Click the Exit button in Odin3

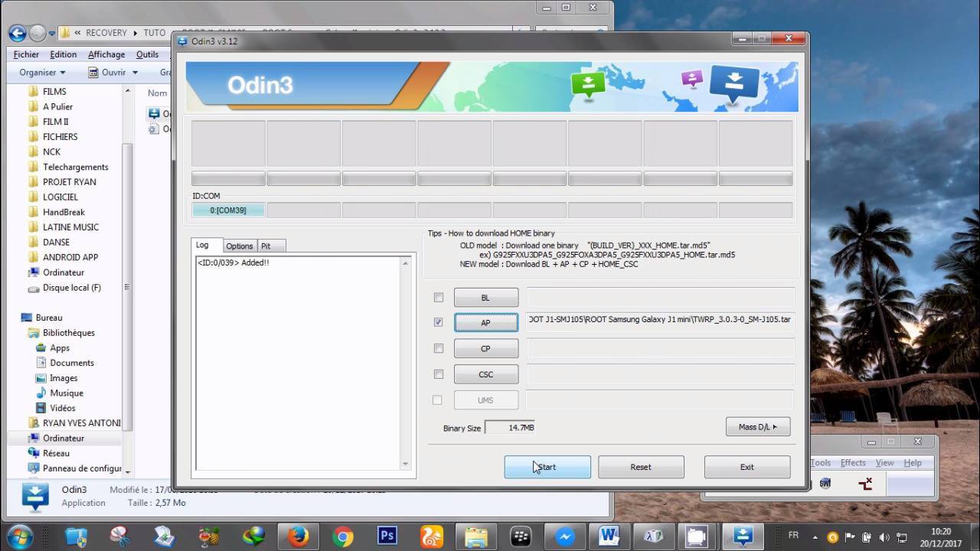tap(747, 467)
